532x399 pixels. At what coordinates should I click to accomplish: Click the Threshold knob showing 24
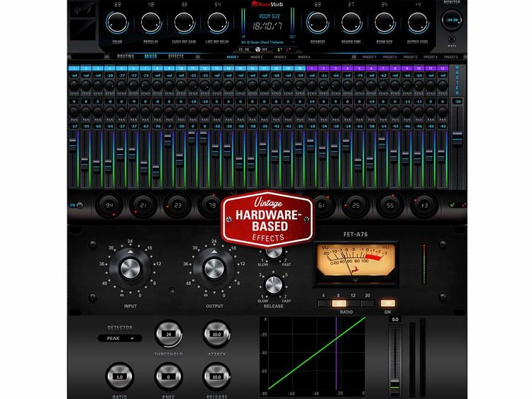169,334
